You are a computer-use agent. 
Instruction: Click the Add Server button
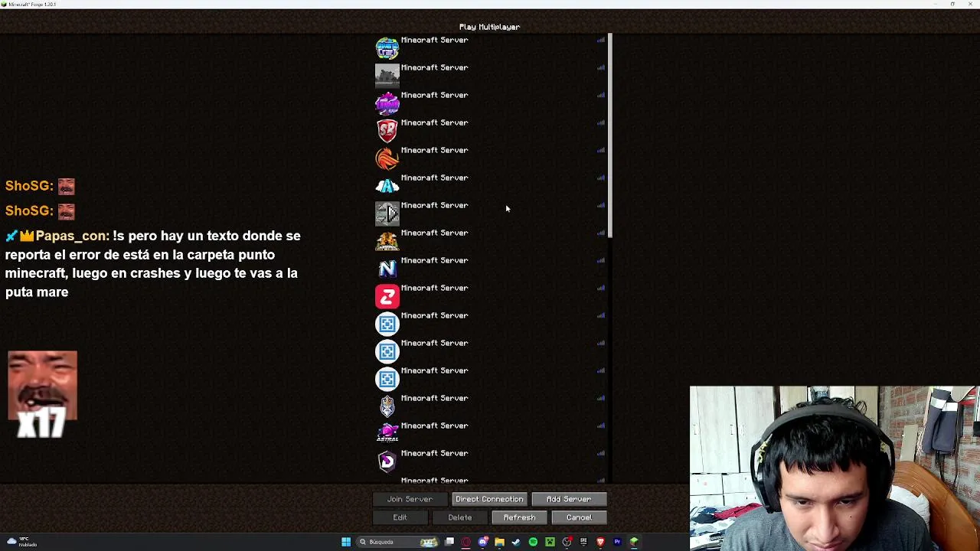tap(569, 499)
